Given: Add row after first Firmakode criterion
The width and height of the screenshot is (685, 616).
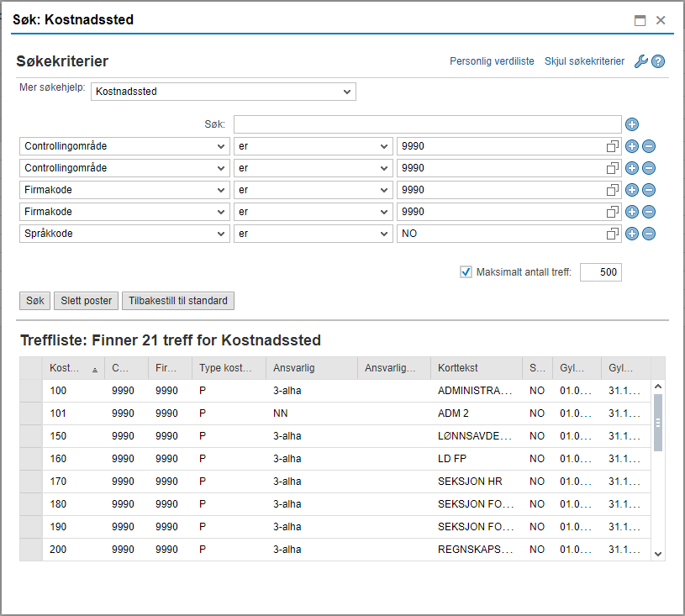Looking at the screenshot, I should coord(632,190).
